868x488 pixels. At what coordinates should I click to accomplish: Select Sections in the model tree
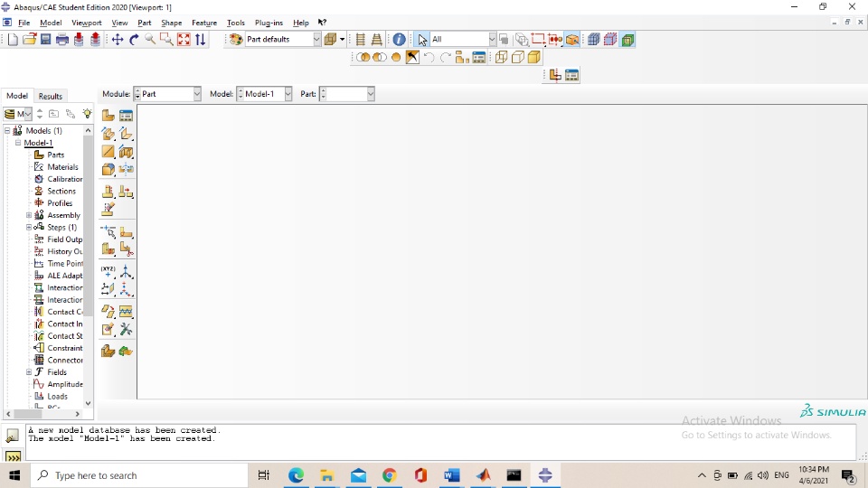tap(61, 192)
